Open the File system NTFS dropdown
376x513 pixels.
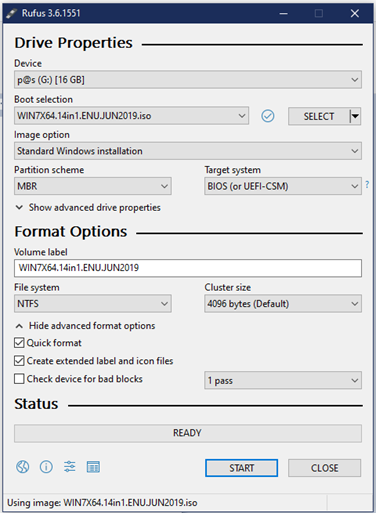(x=93, y=304)
